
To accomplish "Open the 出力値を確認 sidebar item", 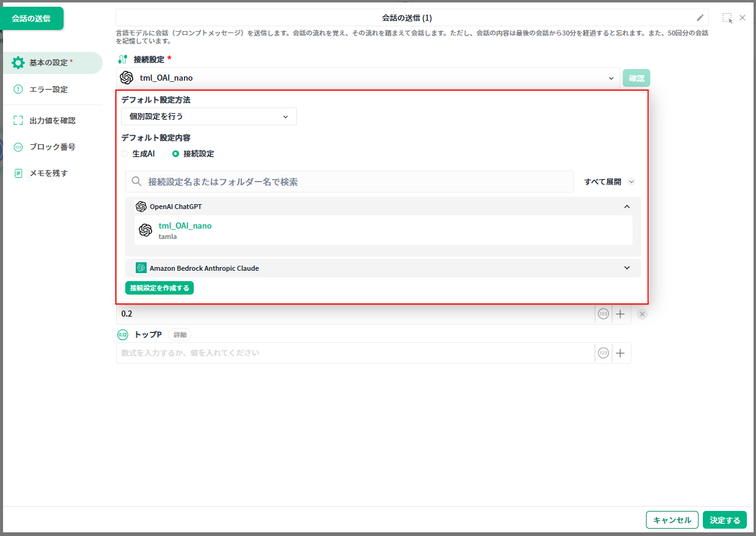I will click(x=52, y=120).
